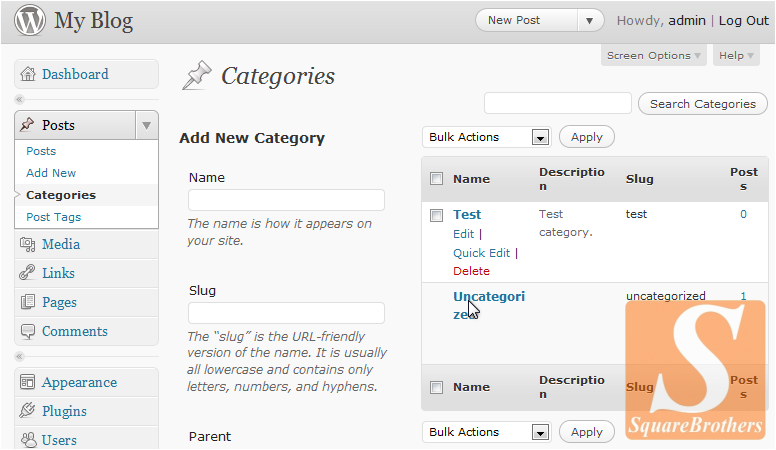Screen dimensions: 776x450
Task: Click the Plugins plug icon
Action: click(x=27, y=411)
